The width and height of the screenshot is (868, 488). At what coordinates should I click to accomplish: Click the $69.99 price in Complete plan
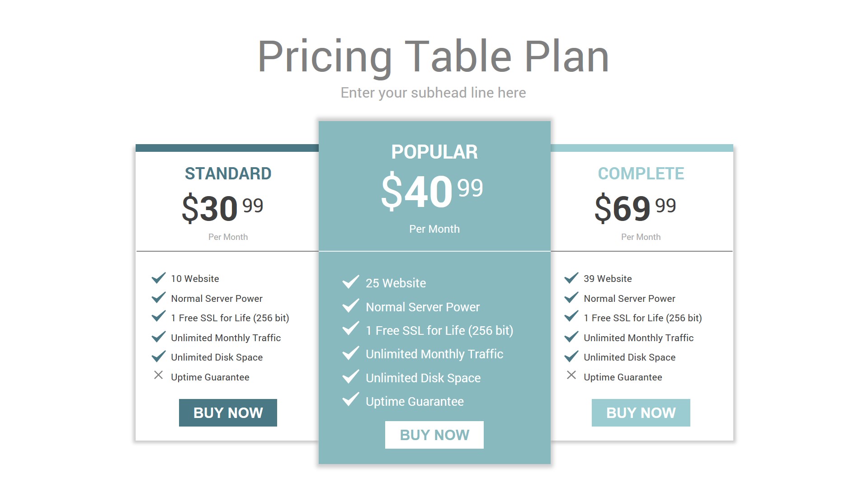pos(635,208)
